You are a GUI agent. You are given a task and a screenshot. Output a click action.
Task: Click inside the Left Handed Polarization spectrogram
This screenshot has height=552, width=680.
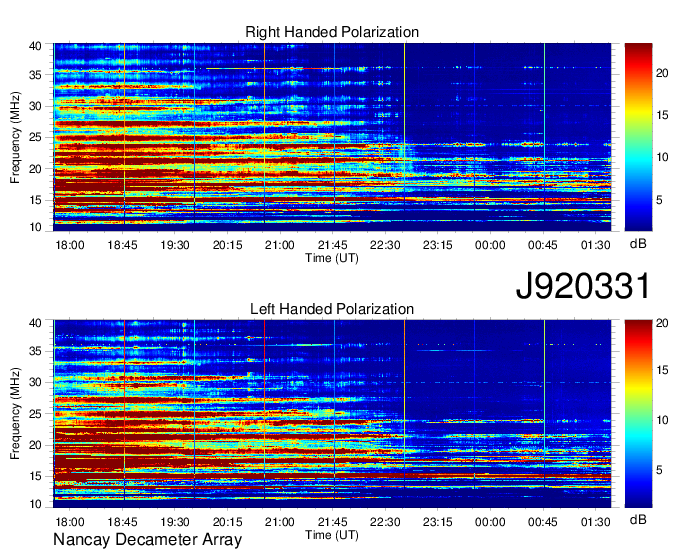(332, 414)
